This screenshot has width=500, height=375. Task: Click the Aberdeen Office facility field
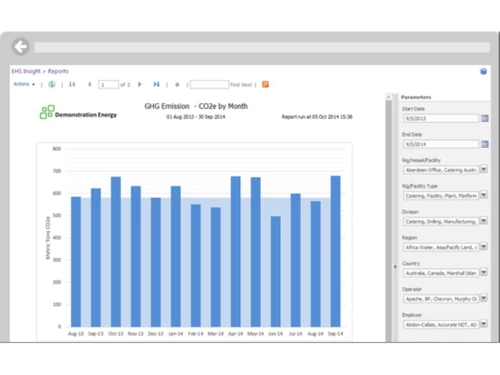[441, 170]
